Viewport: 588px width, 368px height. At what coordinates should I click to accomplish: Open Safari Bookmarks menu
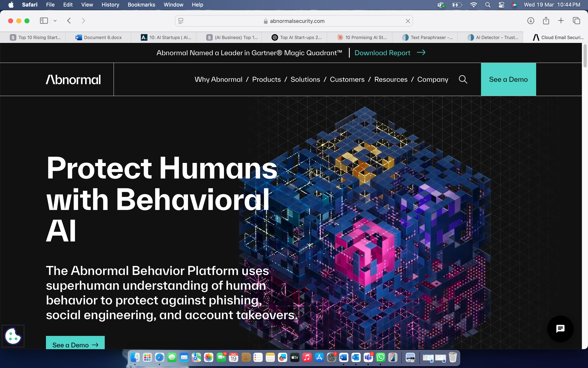pyautogui.click(x=141, y=5)
